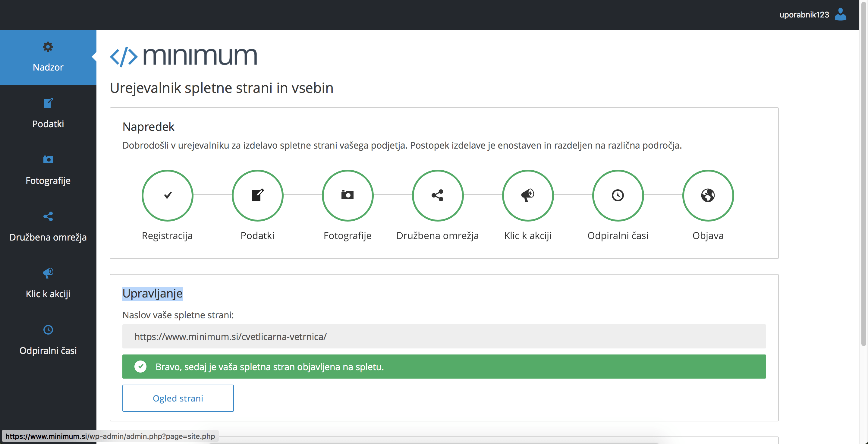This screenshot has width=868, height=444.
Task: Open the Podatki sidebar menu label
Action: point(48,124)
